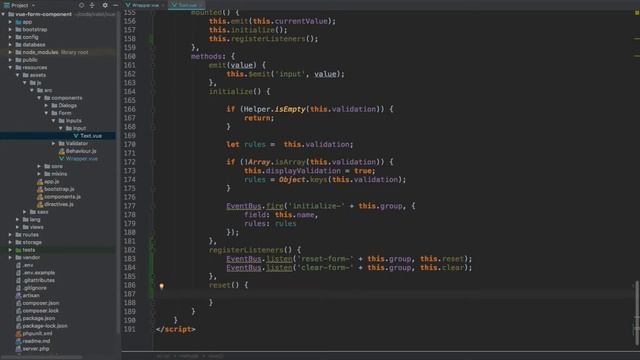Click the readme.md file icon
640x360 pixels.
coord(18,341)
